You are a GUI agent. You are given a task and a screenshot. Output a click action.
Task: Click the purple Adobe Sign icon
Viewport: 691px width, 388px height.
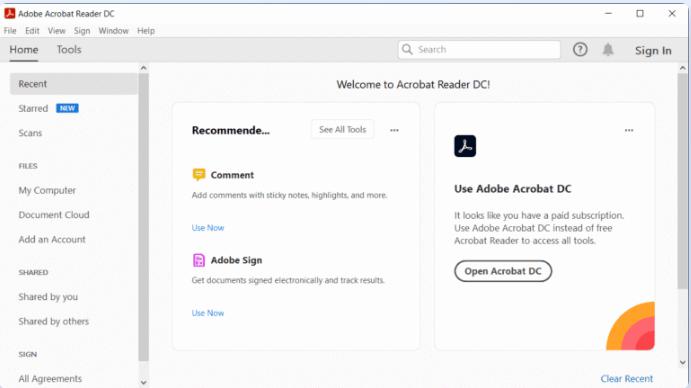click(199, 260)
